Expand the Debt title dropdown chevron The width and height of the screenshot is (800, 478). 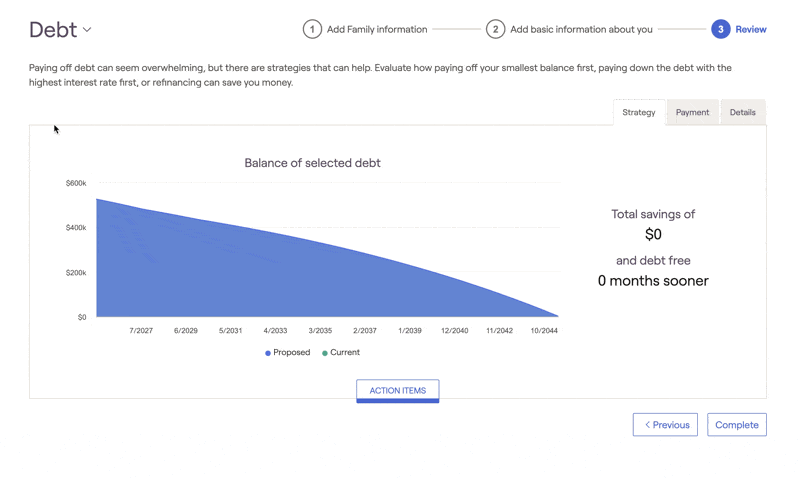[x=87, y=30]
